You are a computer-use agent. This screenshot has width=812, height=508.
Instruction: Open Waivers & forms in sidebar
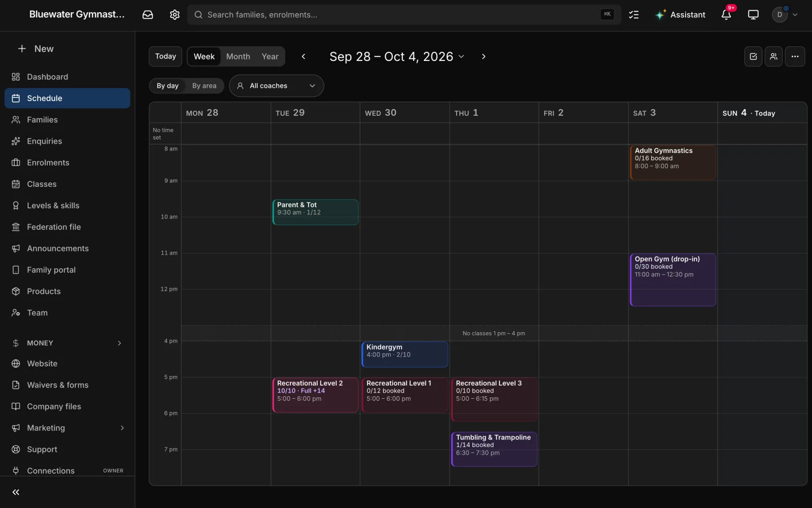click(x=67, y=385)
